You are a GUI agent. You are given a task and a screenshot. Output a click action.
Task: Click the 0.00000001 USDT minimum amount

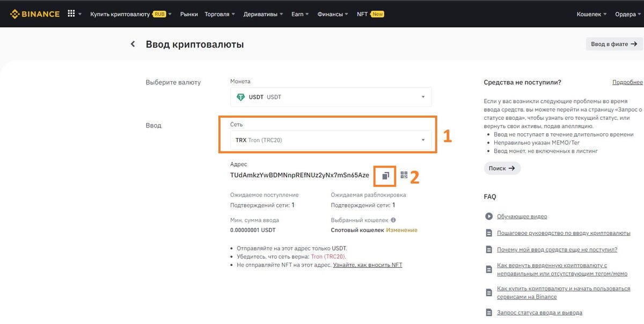[253, 230]
